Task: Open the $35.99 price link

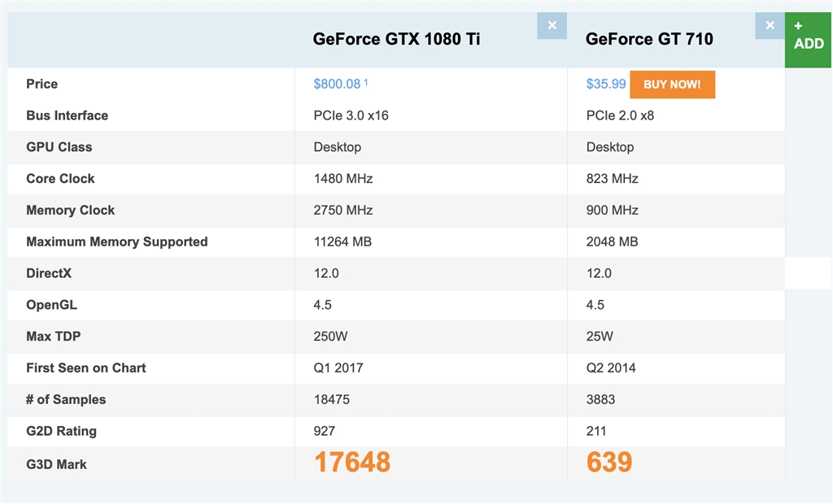Action: click(x=606, y=84)
